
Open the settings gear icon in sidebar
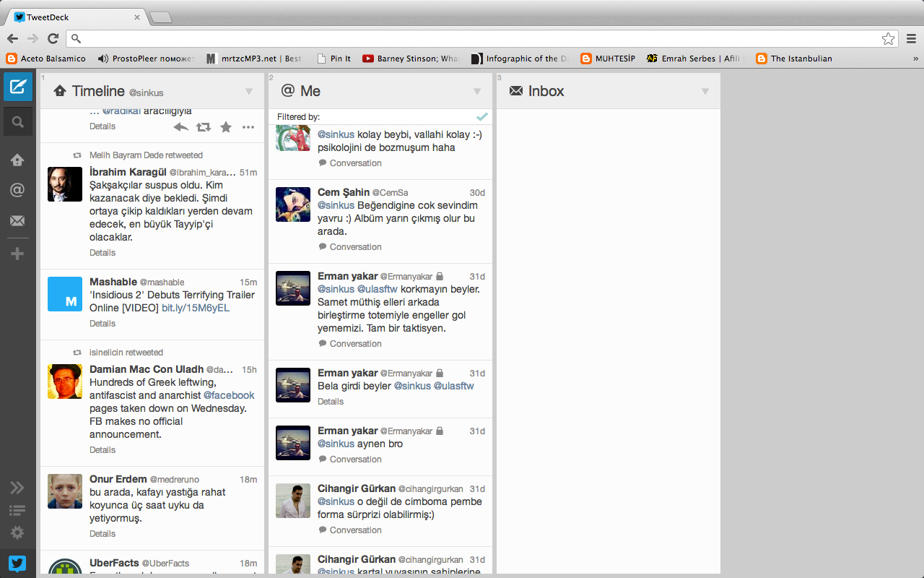click(x=17, y=532)
